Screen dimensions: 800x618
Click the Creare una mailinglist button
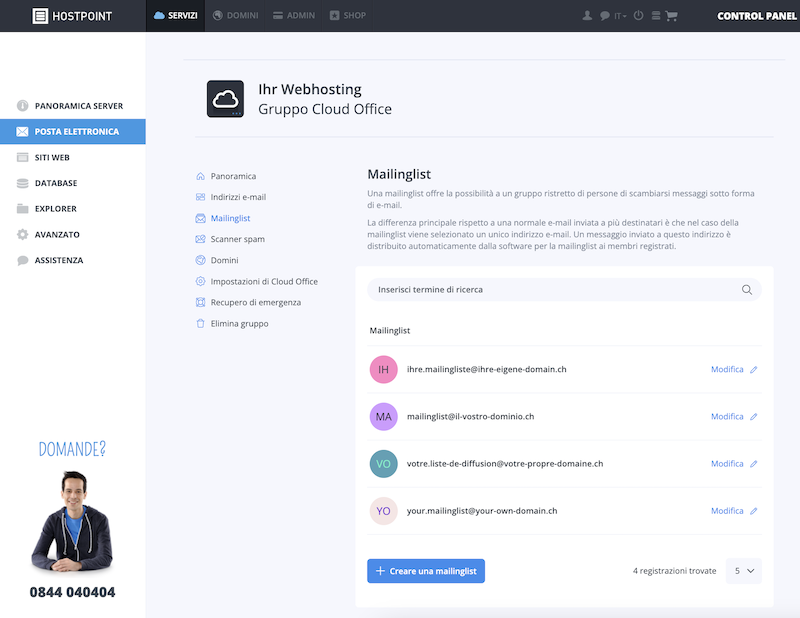(426, 571)
